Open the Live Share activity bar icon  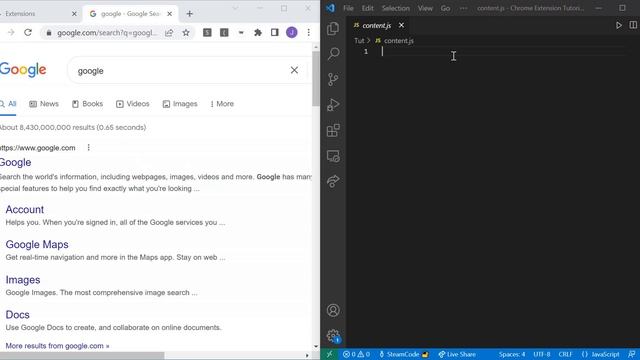333,181
